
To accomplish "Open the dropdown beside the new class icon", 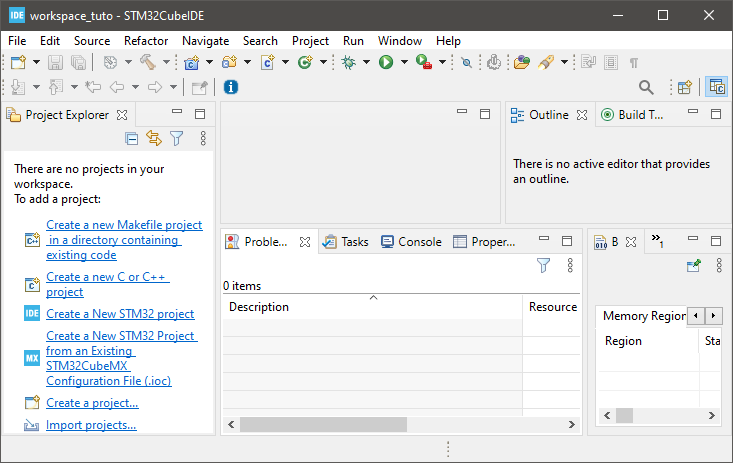I will [x=323, y=62].
